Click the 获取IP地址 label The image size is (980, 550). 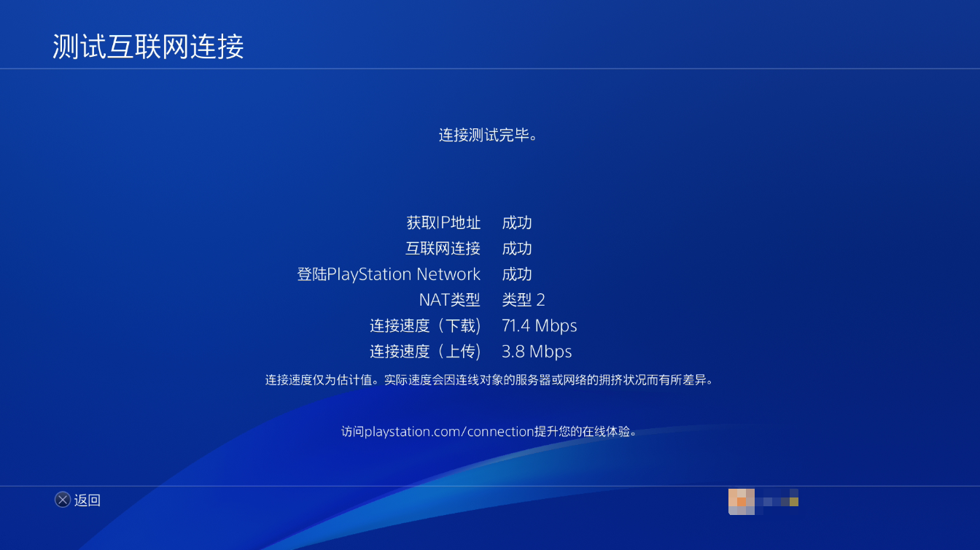(443, 222)
